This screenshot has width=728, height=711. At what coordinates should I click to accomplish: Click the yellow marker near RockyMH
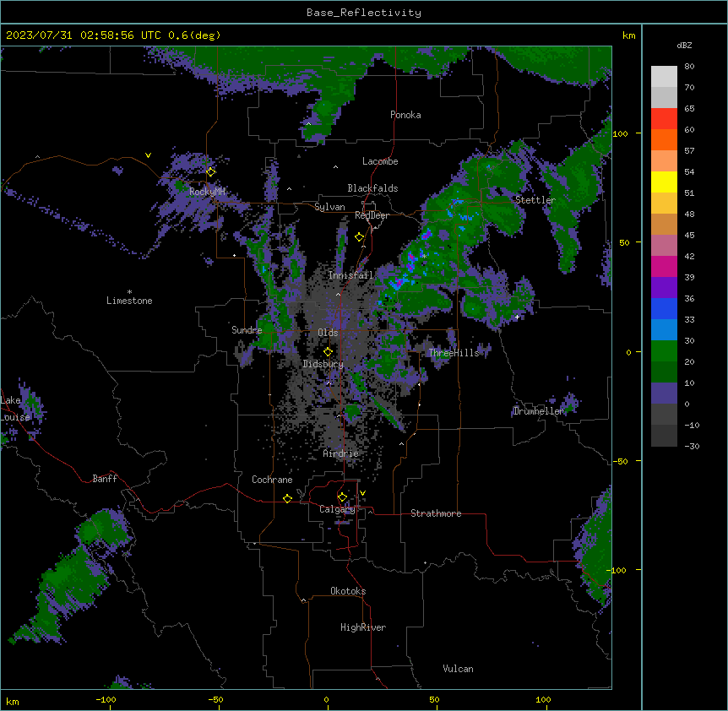pos(211,172)
